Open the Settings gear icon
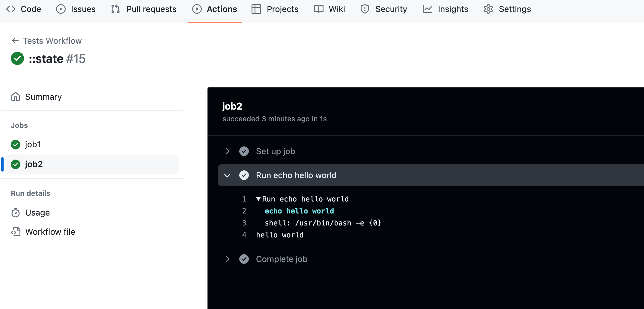 (488, 9)
